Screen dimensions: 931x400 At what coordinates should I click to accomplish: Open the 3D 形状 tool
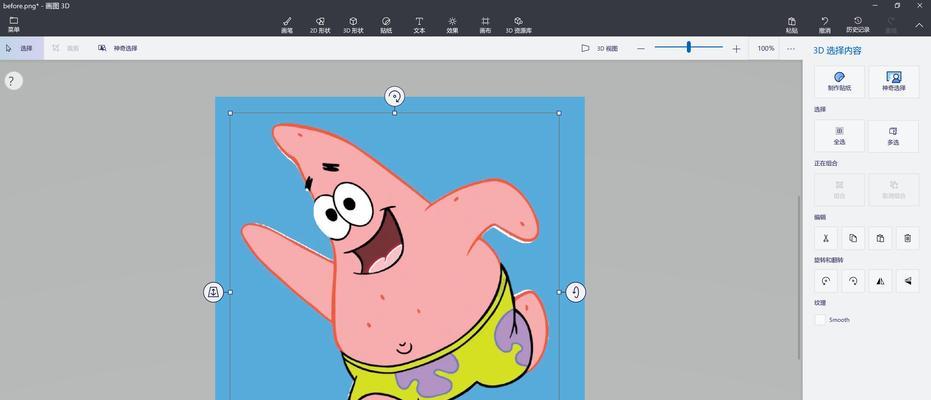click(353, 24)
